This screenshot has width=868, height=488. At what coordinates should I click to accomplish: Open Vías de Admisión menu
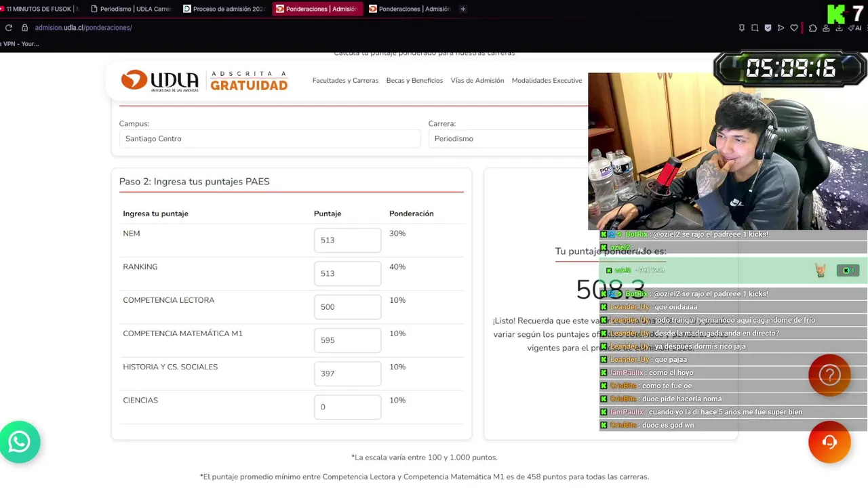477,81
